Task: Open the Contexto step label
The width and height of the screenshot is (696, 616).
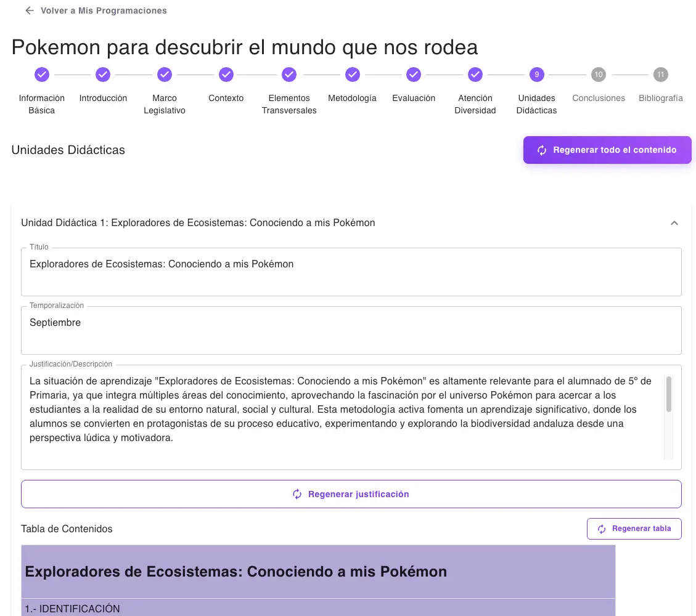Action: (x=226, y=98)
